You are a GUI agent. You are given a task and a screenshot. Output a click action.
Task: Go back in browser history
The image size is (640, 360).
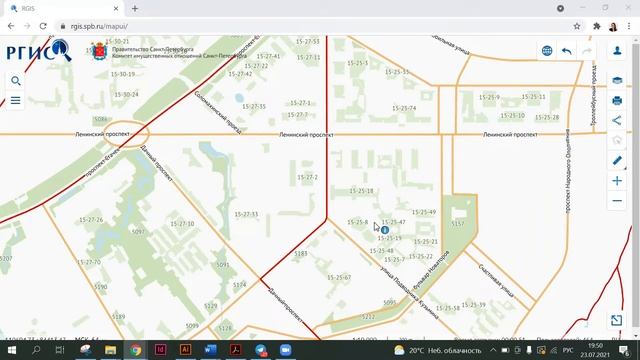[x=11, y=26]
